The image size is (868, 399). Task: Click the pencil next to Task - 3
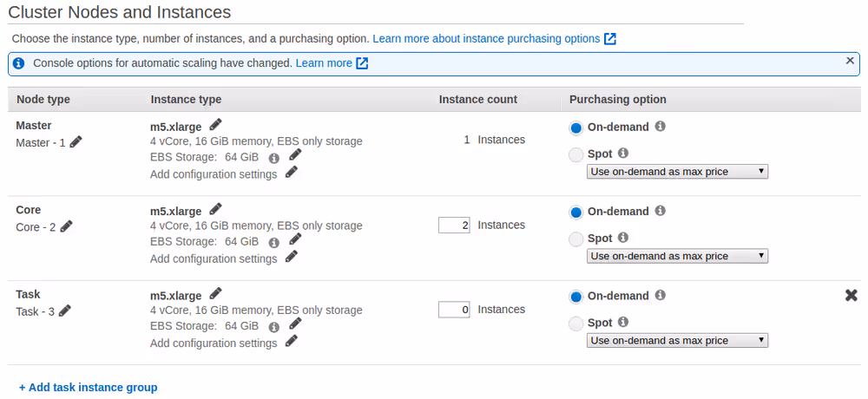coord(65,311)
